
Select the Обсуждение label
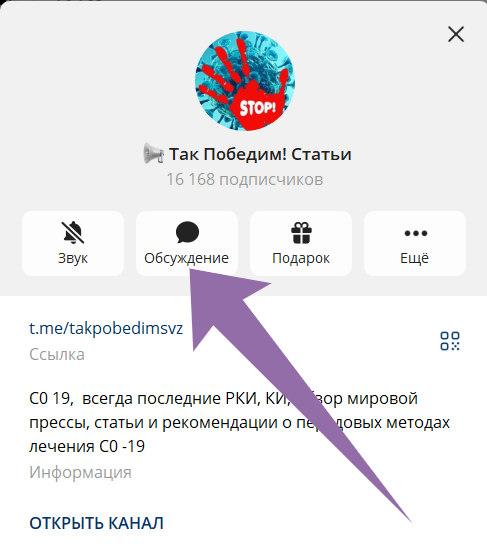point(187,259)
